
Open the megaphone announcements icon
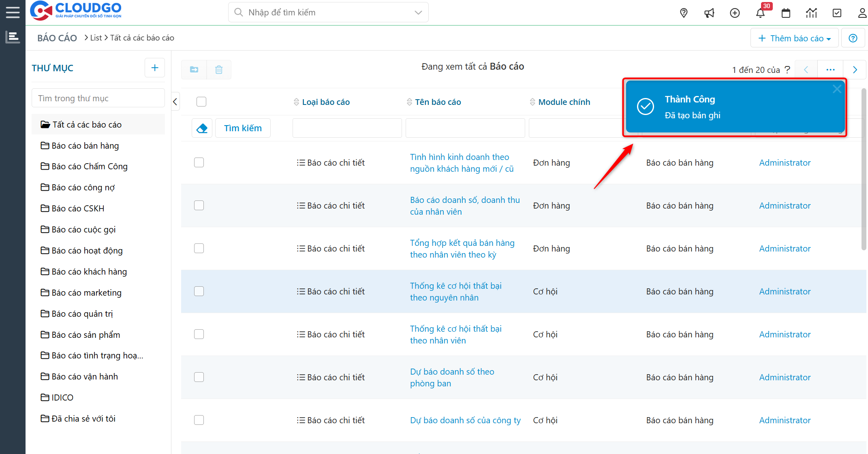709,13
